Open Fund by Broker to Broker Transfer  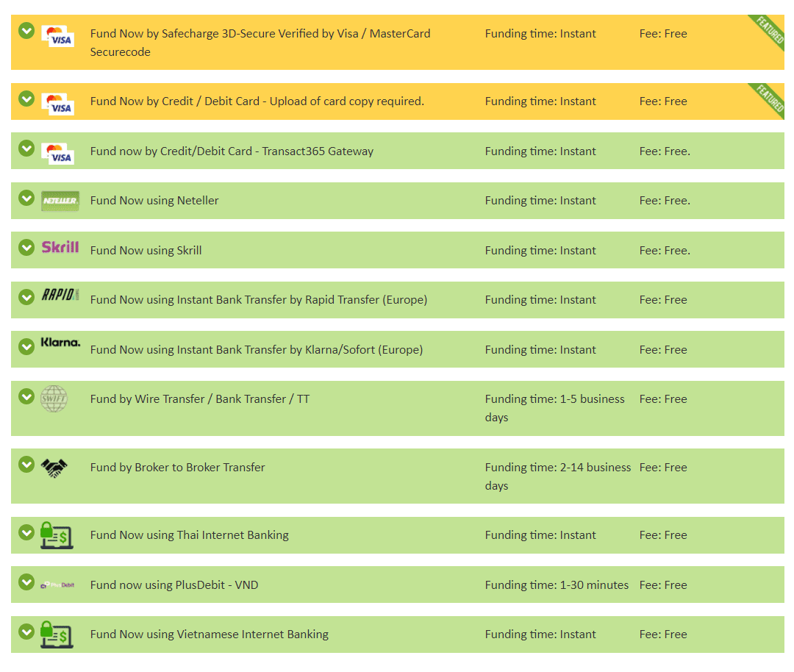point(177,468)
